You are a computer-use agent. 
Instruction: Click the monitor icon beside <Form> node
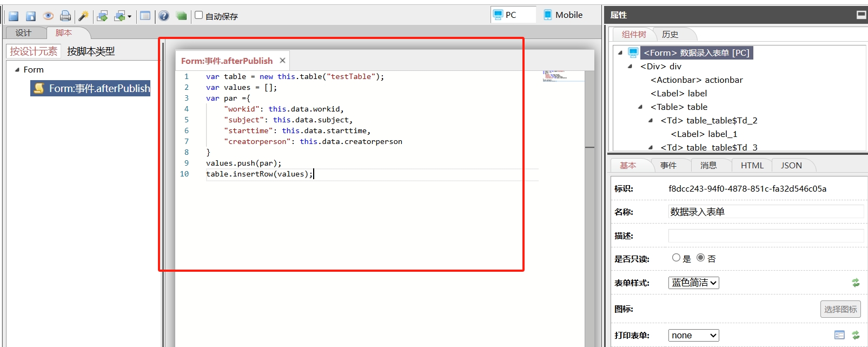tap(633, 53)
